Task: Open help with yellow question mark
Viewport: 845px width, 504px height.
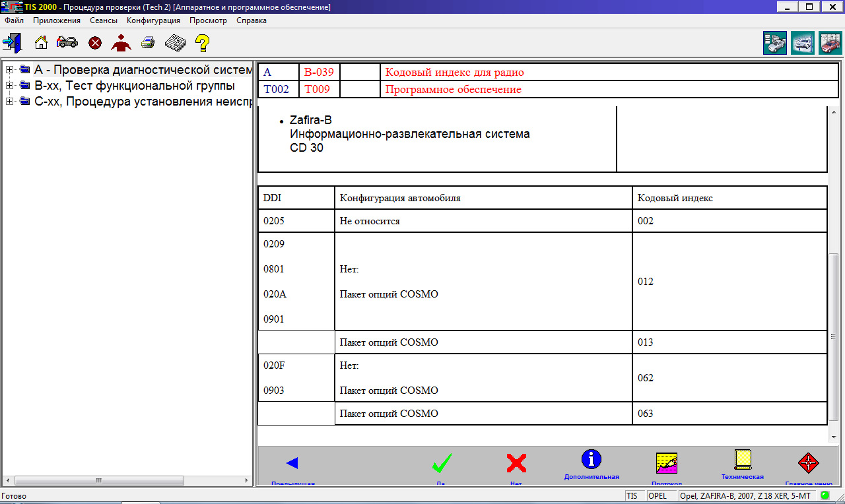Action: [203, 44]
